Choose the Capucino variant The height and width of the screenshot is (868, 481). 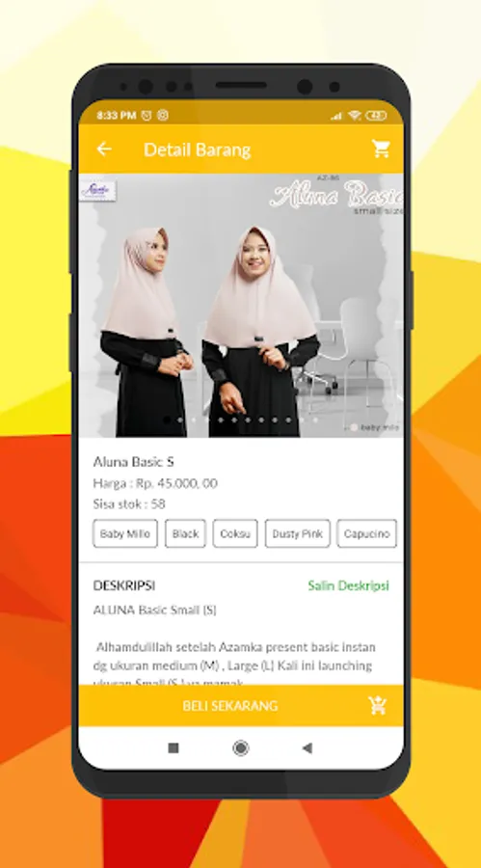coord(367,533)
